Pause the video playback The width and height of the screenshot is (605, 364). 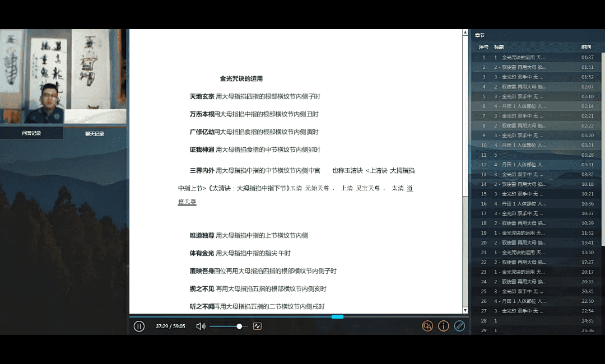pos(139,326)
